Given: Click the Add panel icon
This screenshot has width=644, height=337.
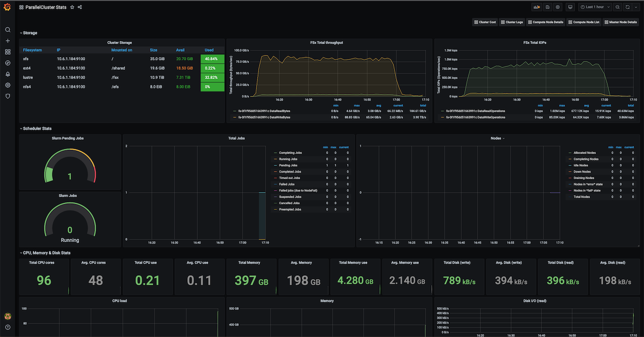Looking at the screenshot, I should 536,7.
